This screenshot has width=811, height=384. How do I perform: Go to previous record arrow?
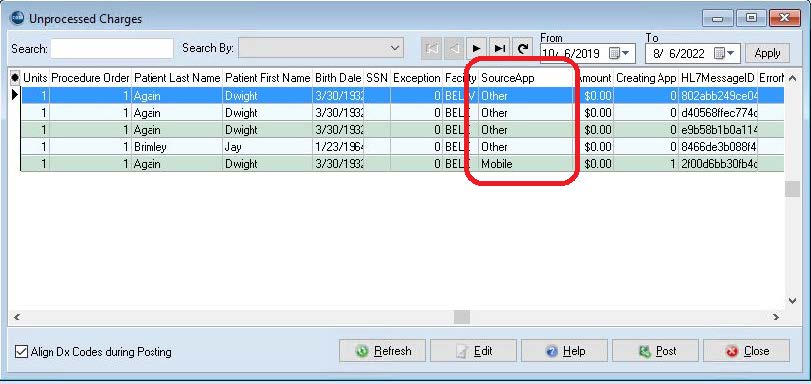454,49
